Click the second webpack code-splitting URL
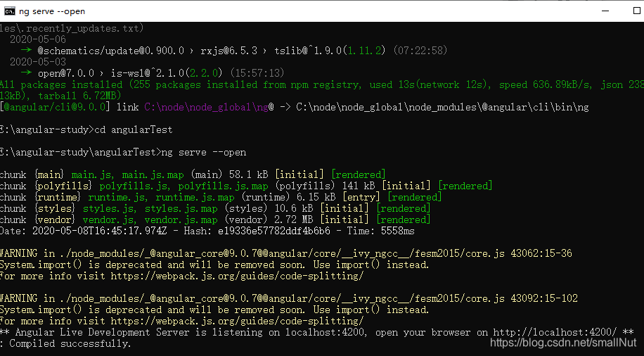Image resolution: width=644 pixels, height=356 pixels. pyautogui.click(x=237, y=321)
